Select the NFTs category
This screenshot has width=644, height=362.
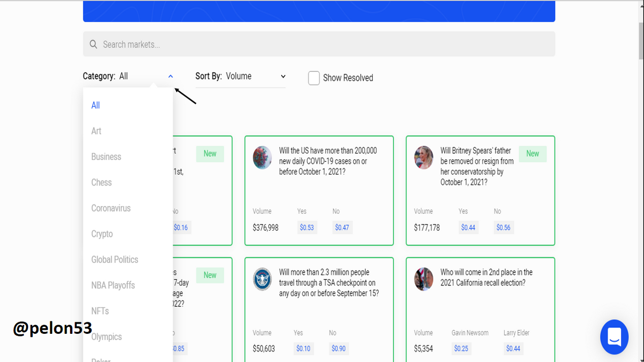point(100,311)
